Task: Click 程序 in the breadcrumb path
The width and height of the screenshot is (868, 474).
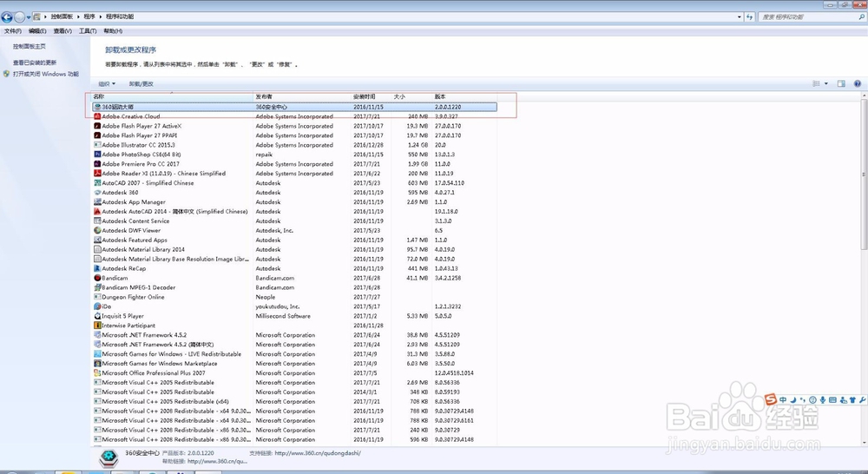Action: click(89, 16)
